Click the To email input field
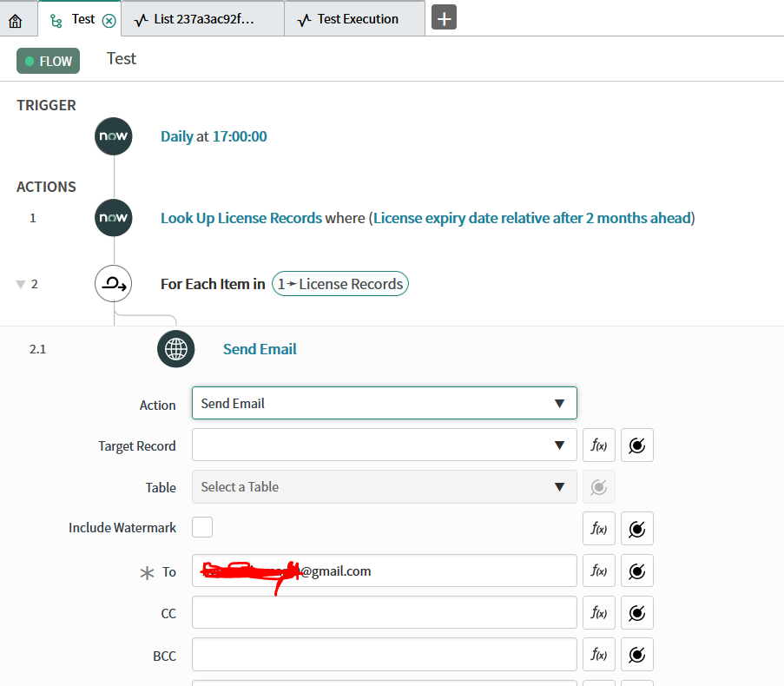This screenshot has width=784, height=686. [x=384, y=571]
